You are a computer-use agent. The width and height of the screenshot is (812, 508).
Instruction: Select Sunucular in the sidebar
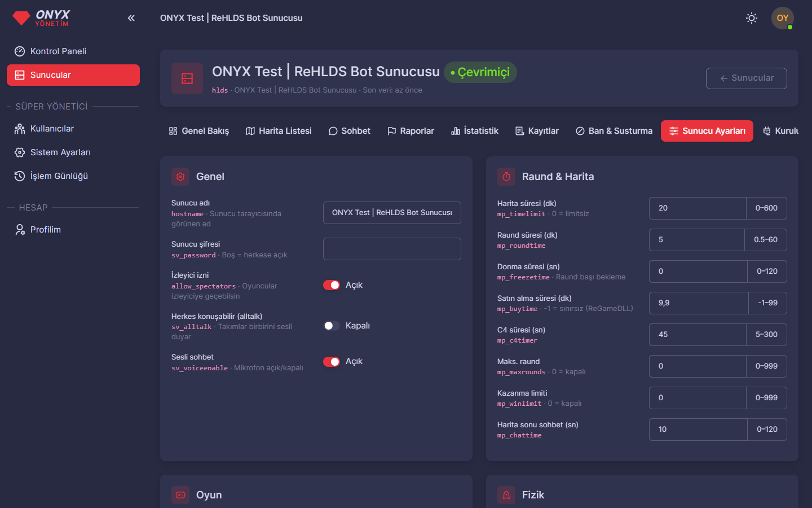73,75
